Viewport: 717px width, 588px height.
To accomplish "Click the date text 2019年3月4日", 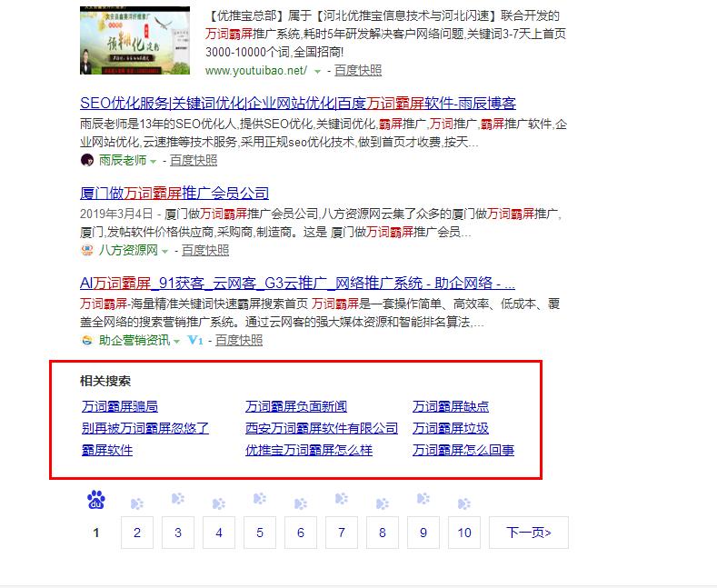I will point(116,214).
